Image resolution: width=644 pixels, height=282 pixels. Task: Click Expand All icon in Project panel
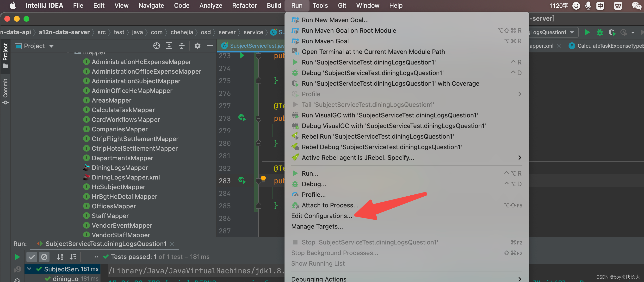coord(169,46)
